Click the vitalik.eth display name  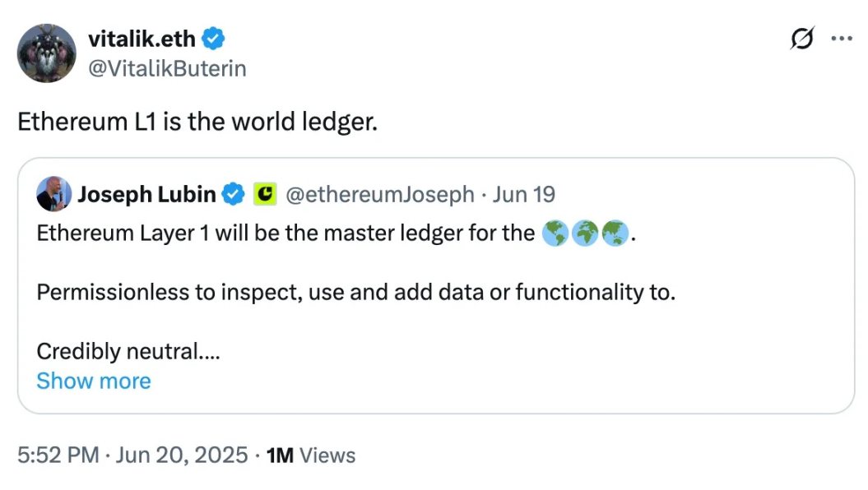[x=140, y=38]
